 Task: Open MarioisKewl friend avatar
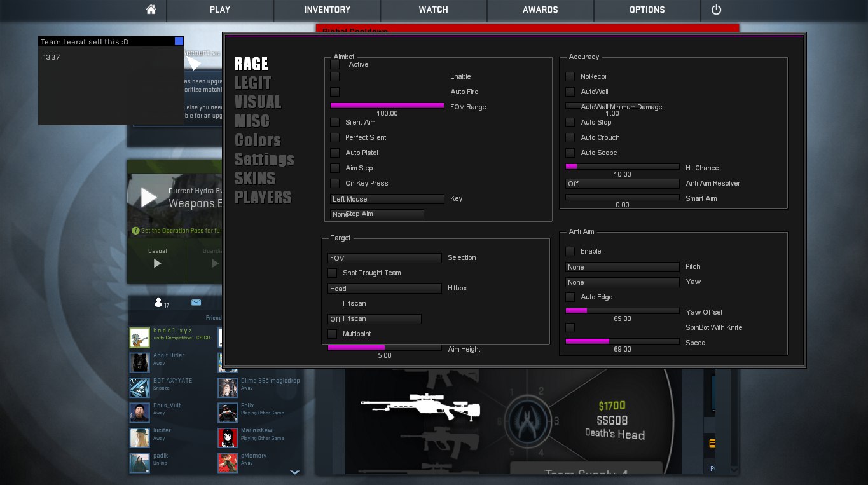[228, 437]
